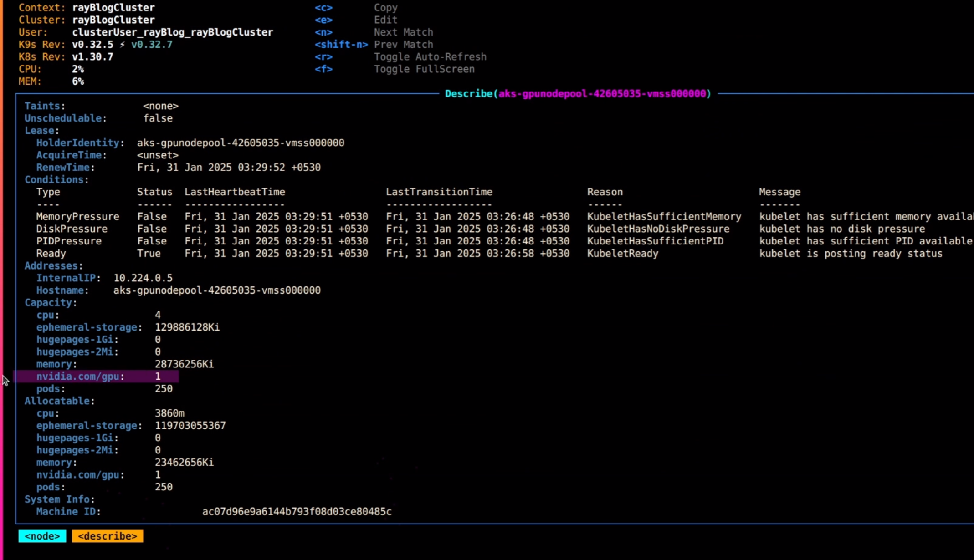
Task: Click the ephemeral-storage 129886128Ki value
Action: tap(187, 327)
